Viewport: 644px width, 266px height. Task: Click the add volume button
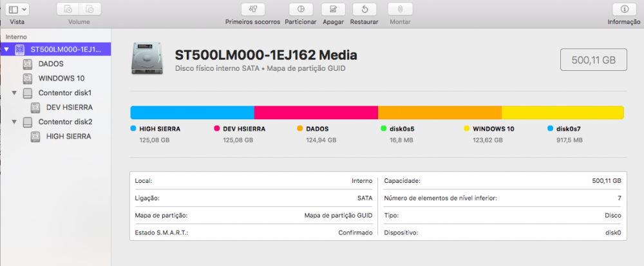coord(68,9)
